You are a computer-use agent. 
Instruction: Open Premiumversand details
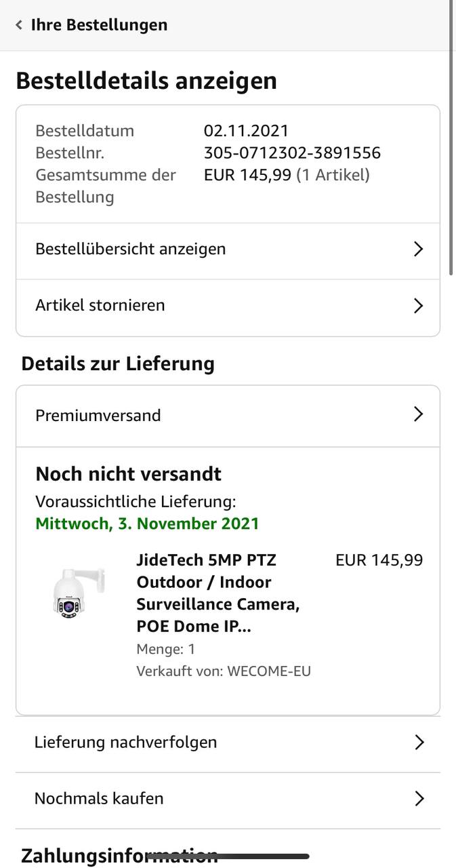(98, 415)
